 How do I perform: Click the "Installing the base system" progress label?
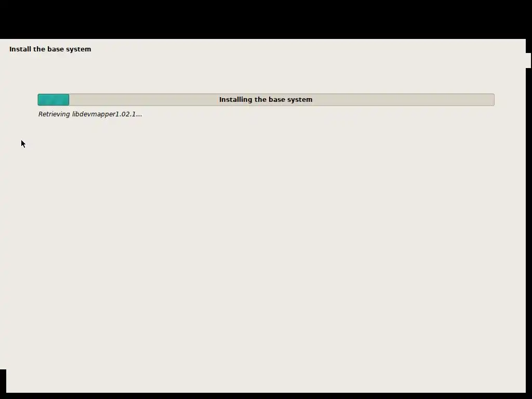pos(265,100)
